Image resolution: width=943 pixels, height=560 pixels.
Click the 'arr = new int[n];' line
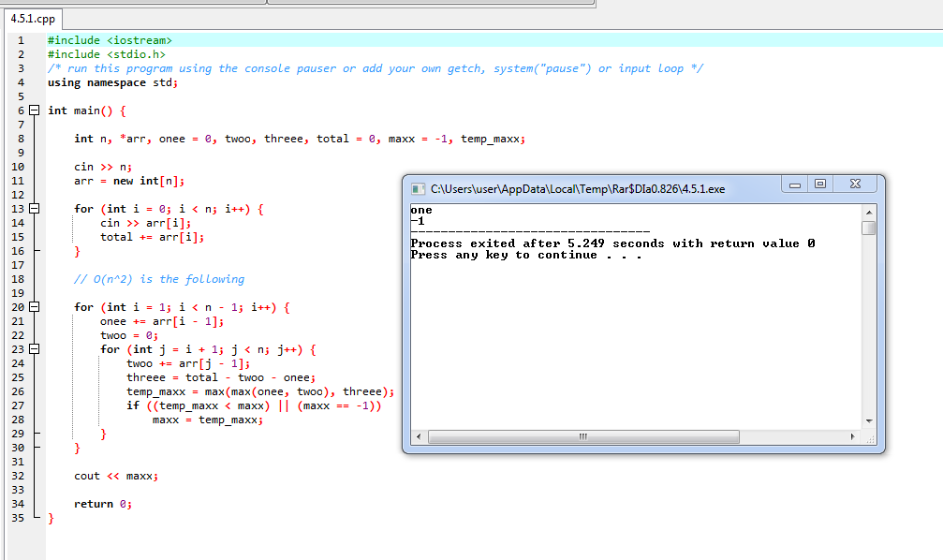click(x=129, y=181)
